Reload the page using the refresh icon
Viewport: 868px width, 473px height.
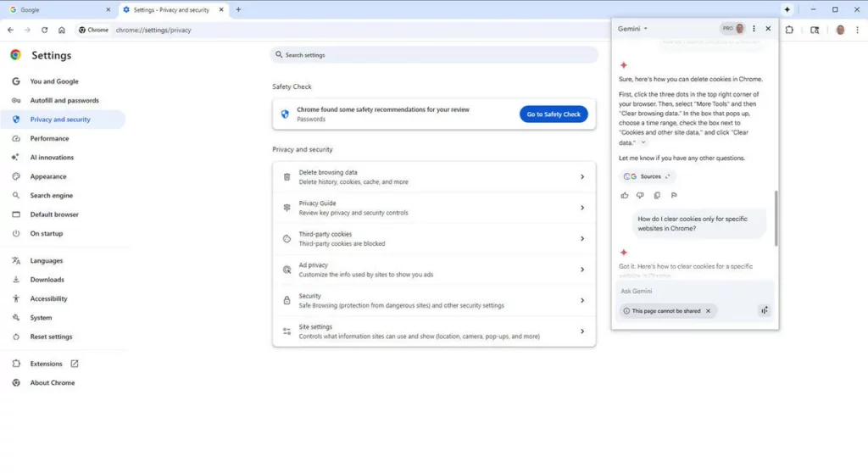(x=44, y=30)
